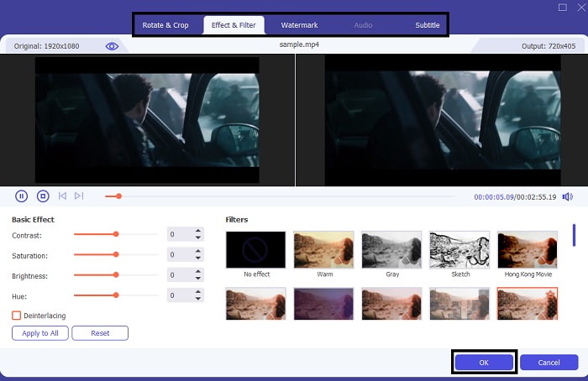This screenshot has height=381, width=588.
Task: Click the playback time 00:00:05.09 readout
Action: pos(494,197)
